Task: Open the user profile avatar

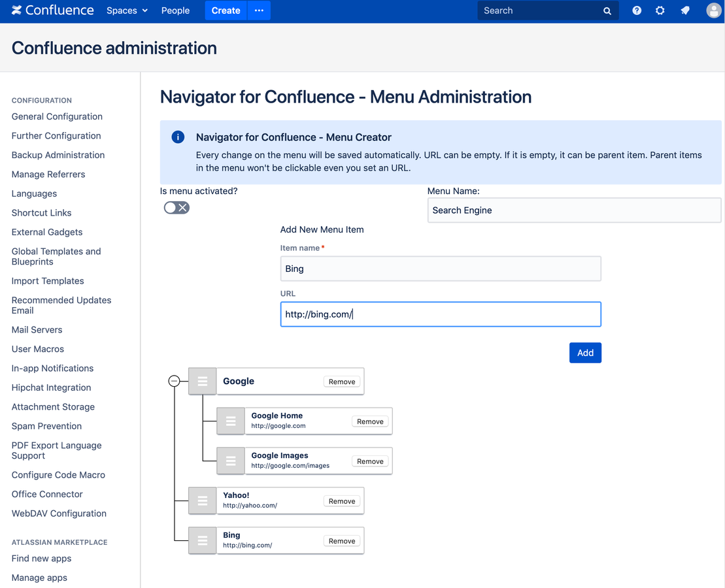Action: [713, 10]
